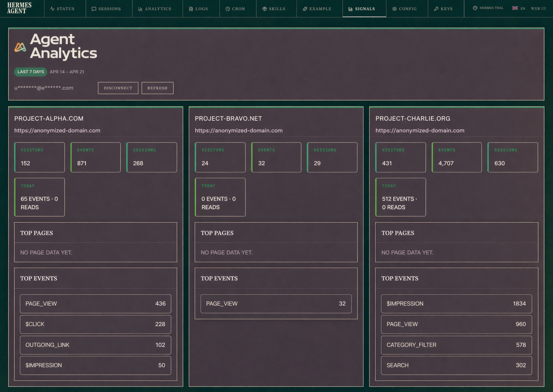Select the CATEGORY_FILTER 578 event row
The width and height of the screenshot is (553, 392).
point(456,345)
